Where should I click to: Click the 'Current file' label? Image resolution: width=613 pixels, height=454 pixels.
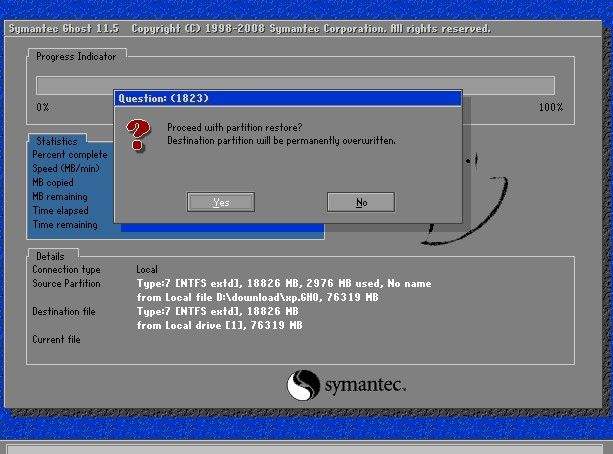coord(56,339)
